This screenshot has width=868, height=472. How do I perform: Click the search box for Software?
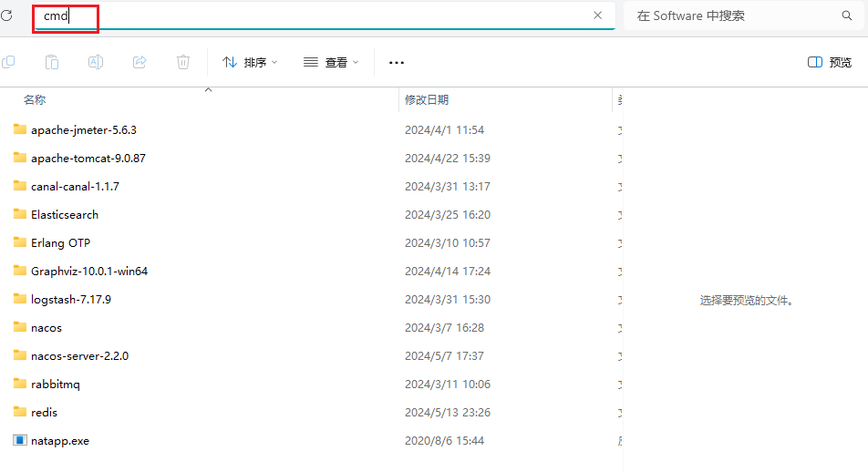[745, 16]
